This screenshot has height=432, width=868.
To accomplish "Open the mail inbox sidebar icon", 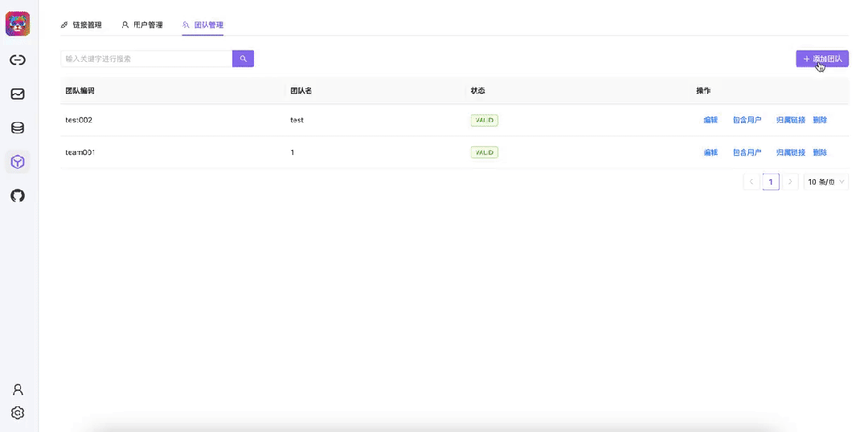I will click(x=18, y=94).
